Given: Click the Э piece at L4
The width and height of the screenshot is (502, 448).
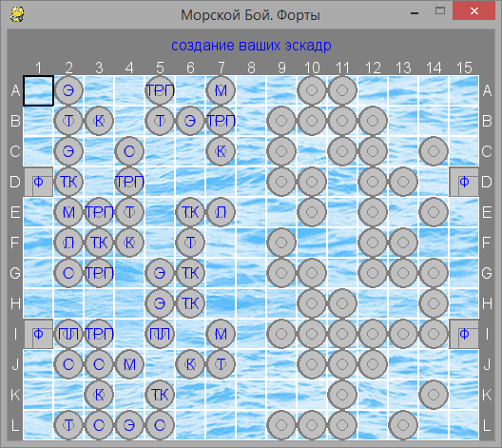Looking at the screenshot, I should [x=129, y=425].
